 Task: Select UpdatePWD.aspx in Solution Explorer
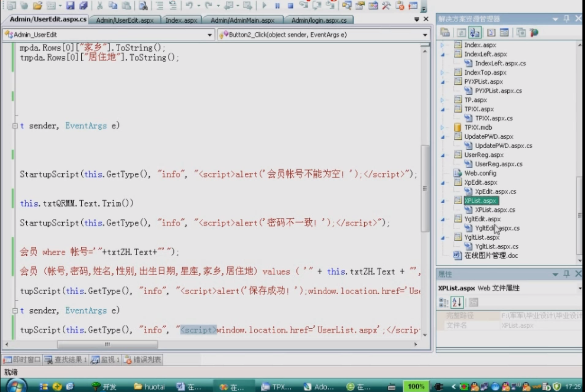click(489, 136)
